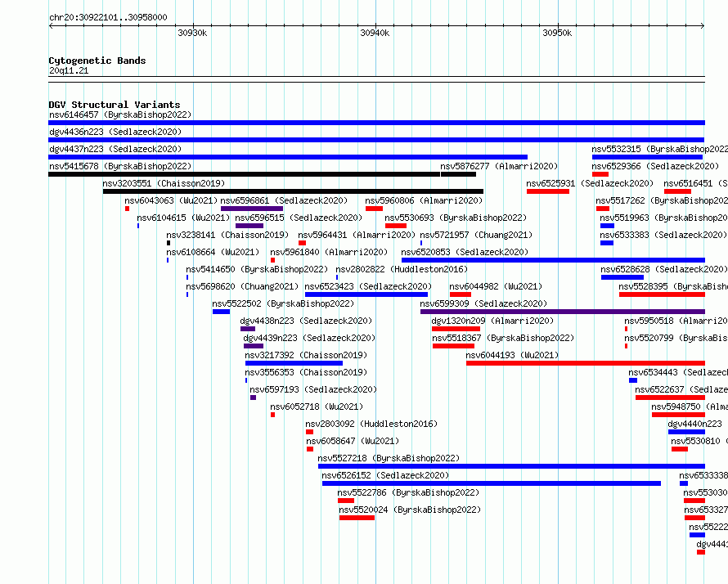
Task: Click the Cytogenetic Bands track title
Action: [x=97, y=61]
